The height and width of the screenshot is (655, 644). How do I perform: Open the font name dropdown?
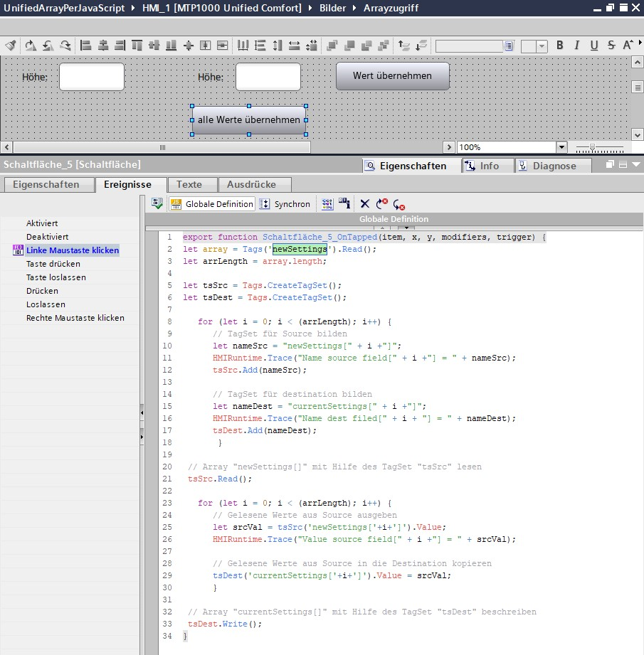tap(509, 46)
